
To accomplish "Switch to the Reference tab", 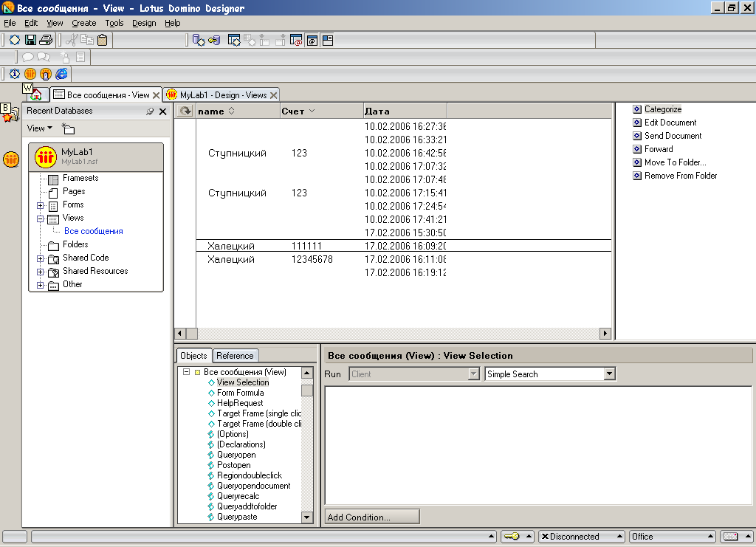I will 236,356.
